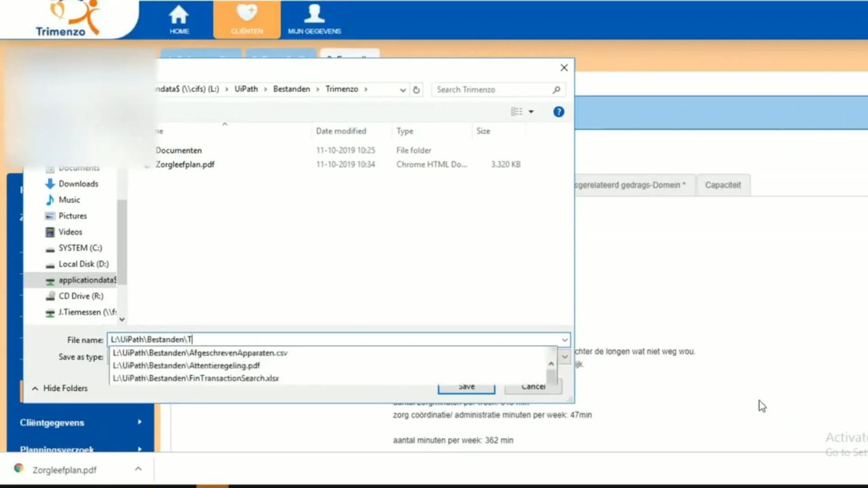Choose Attentieregeling.pdf from autocomplete suggestions
This screenshot has height=488, width=868.
pos(186,365)
